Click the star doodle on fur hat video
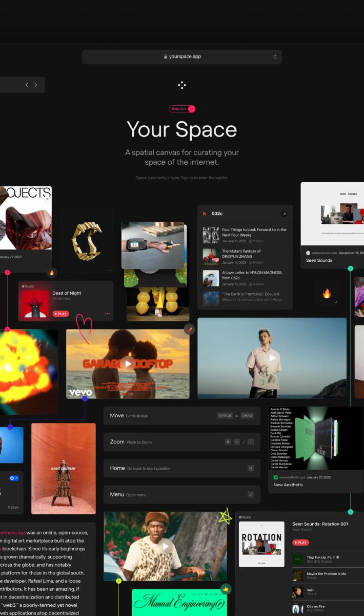The image size is (364, 616). pyautogui.click(x=225, y=516)
